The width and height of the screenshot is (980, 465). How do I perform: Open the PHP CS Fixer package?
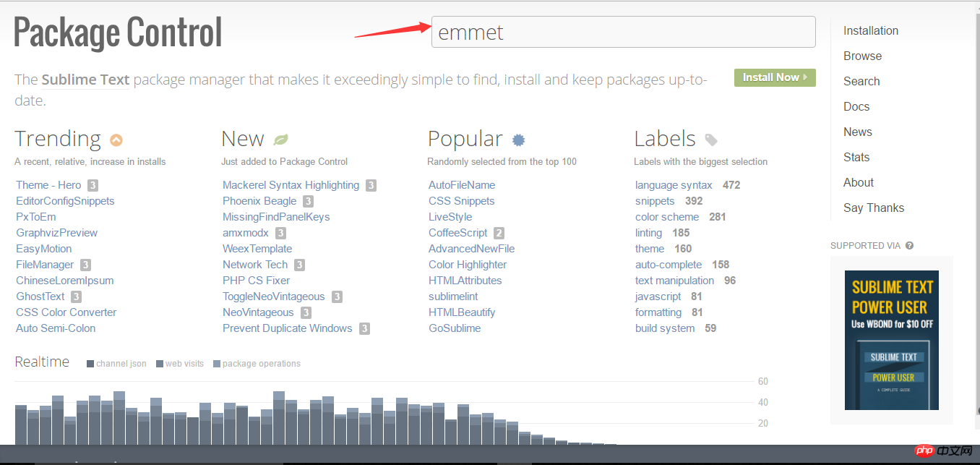[256, 281]
